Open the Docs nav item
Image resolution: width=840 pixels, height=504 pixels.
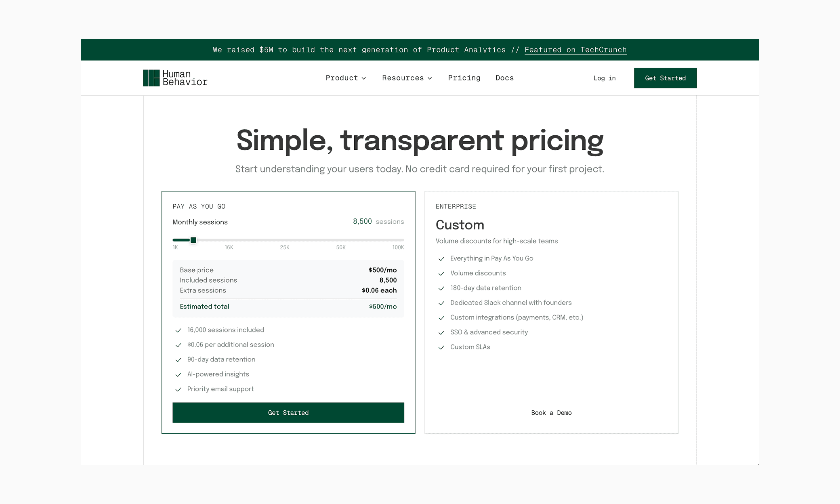tap(504, 78)
